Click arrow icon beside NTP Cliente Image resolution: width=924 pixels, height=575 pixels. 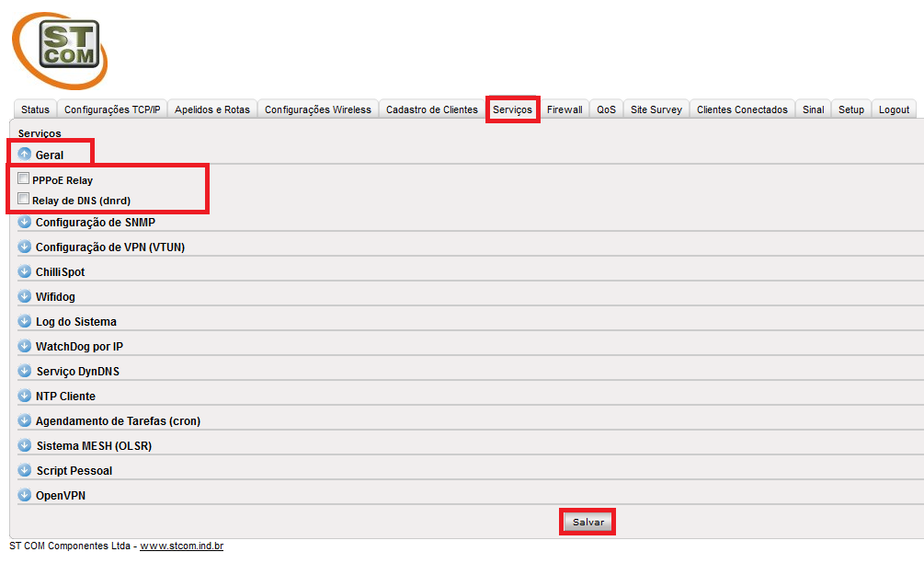pos(25,396)
